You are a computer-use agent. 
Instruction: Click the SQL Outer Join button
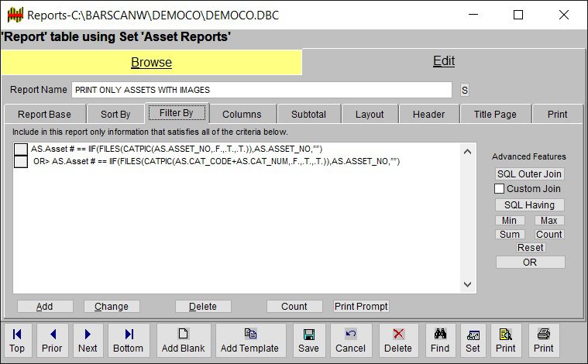coord(529,174)
